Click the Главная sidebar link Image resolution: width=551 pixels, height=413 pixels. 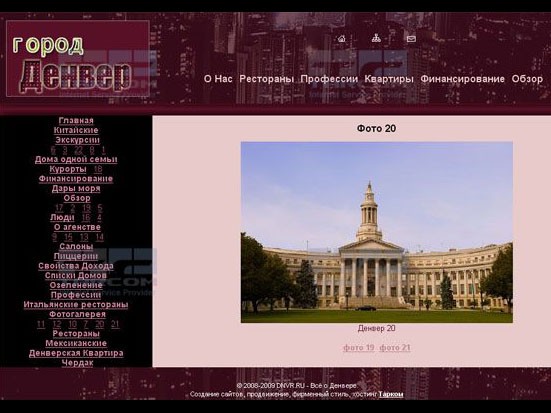click(x=76, y=121)
